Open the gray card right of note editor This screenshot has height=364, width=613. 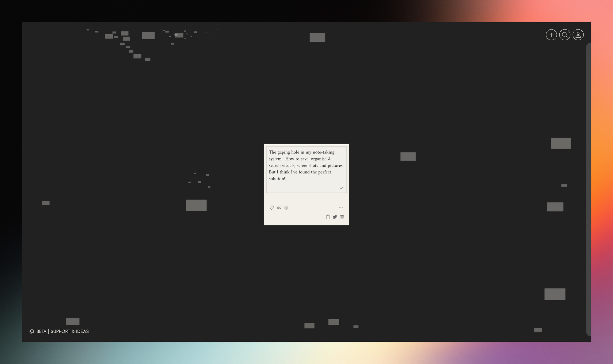[x=408, y=156]
